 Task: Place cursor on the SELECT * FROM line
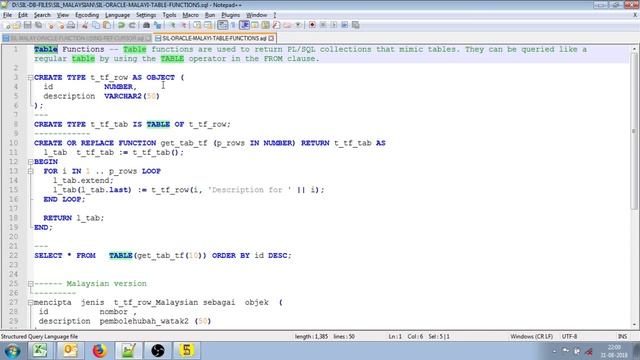point(163,256)
